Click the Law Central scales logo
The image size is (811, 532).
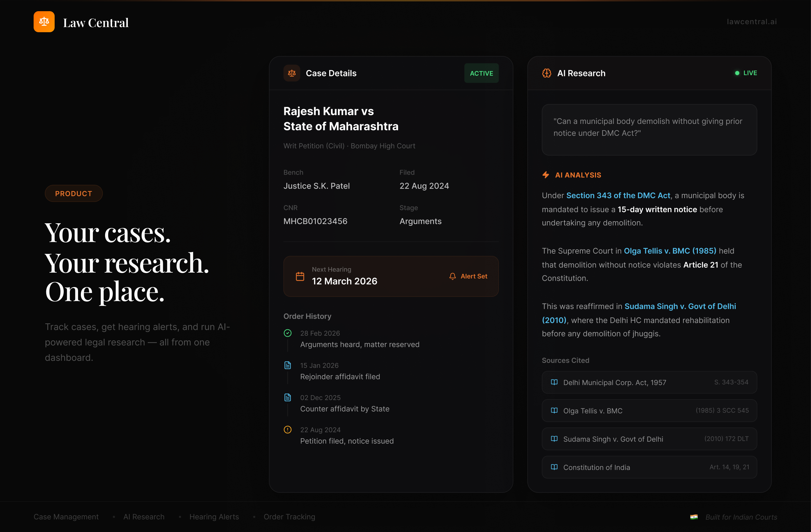click(x=44, y=21)
